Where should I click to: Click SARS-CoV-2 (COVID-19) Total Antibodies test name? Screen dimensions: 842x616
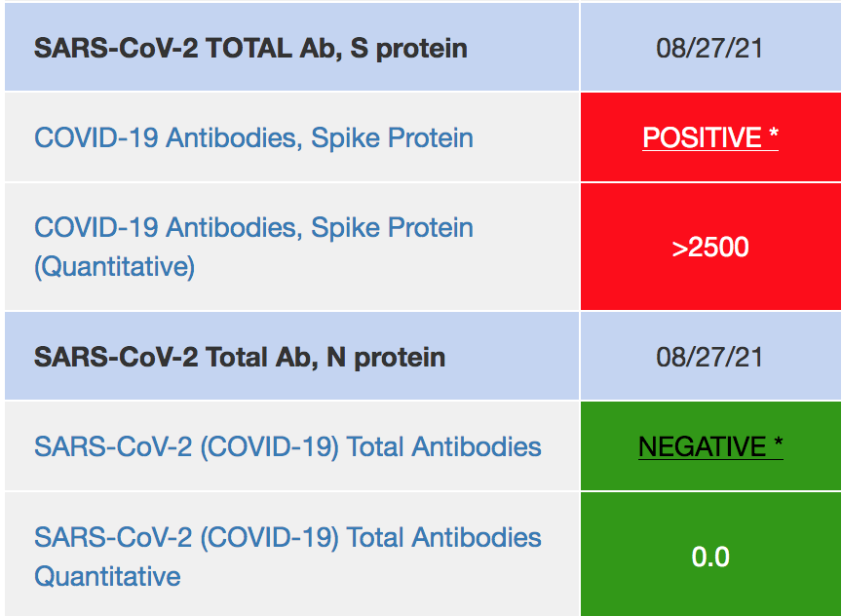[287, 446]
